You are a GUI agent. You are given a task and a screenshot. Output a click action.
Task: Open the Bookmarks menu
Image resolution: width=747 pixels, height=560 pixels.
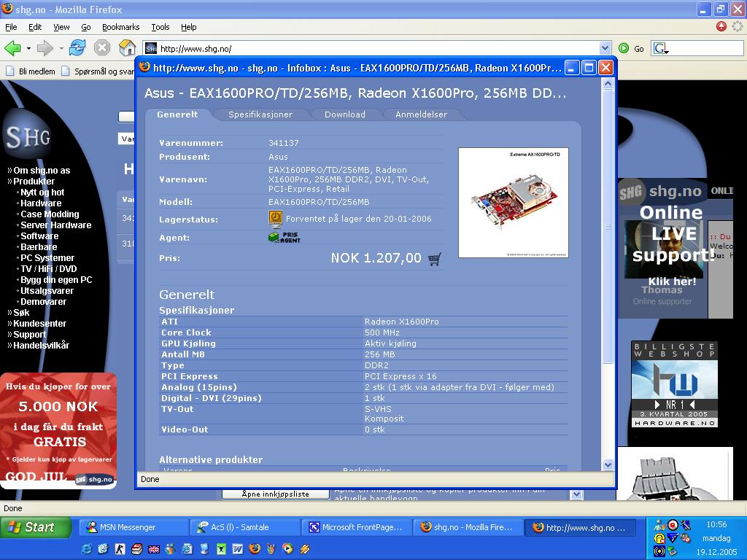120,27
